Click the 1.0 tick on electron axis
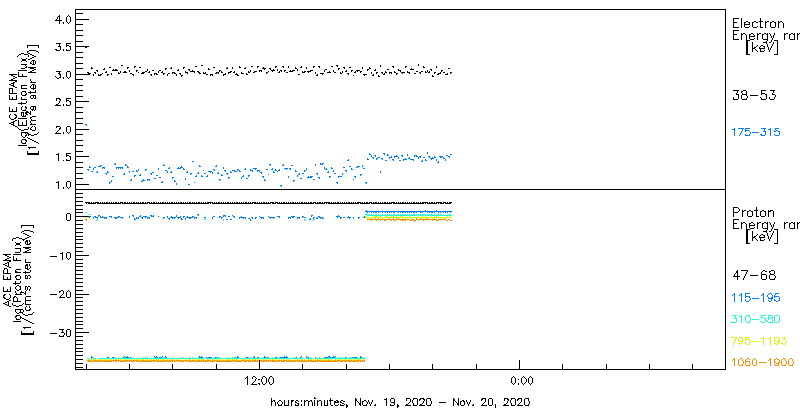This screenshot has height=410, width=800. click(62, 185)
